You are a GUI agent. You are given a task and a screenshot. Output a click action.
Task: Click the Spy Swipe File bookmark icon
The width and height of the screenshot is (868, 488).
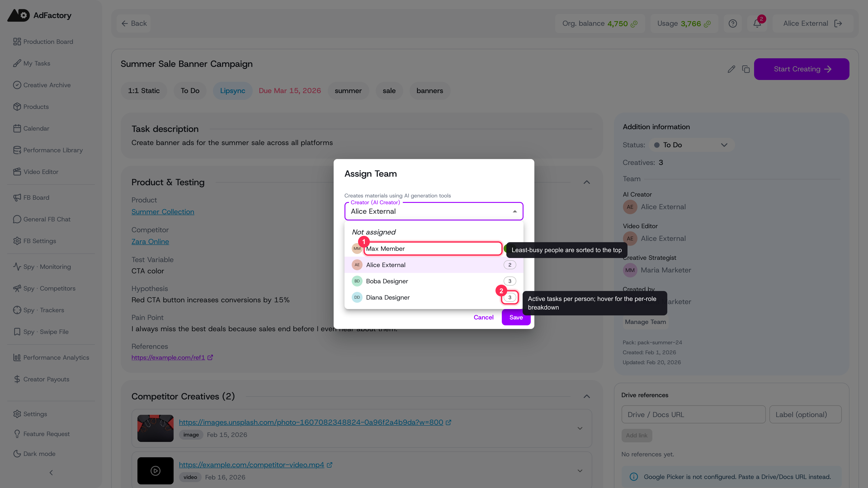pos(17,332)
